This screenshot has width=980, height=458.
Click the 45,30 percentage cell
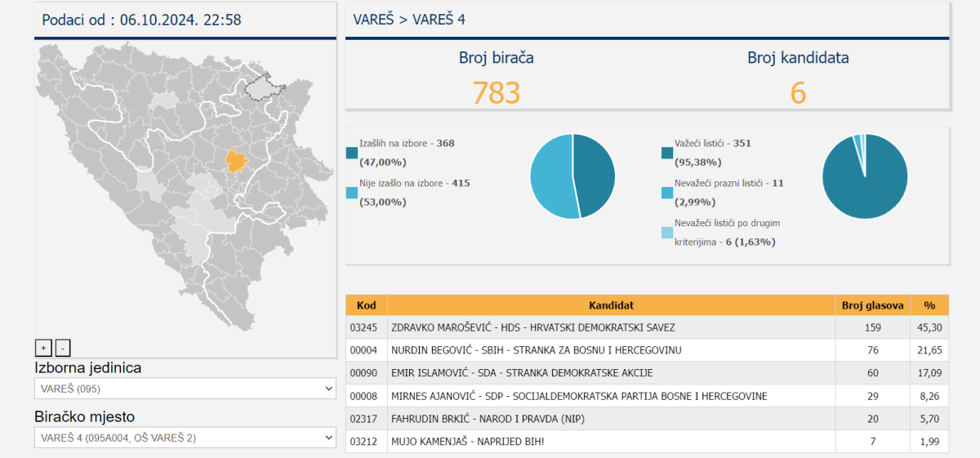point(929,327)
